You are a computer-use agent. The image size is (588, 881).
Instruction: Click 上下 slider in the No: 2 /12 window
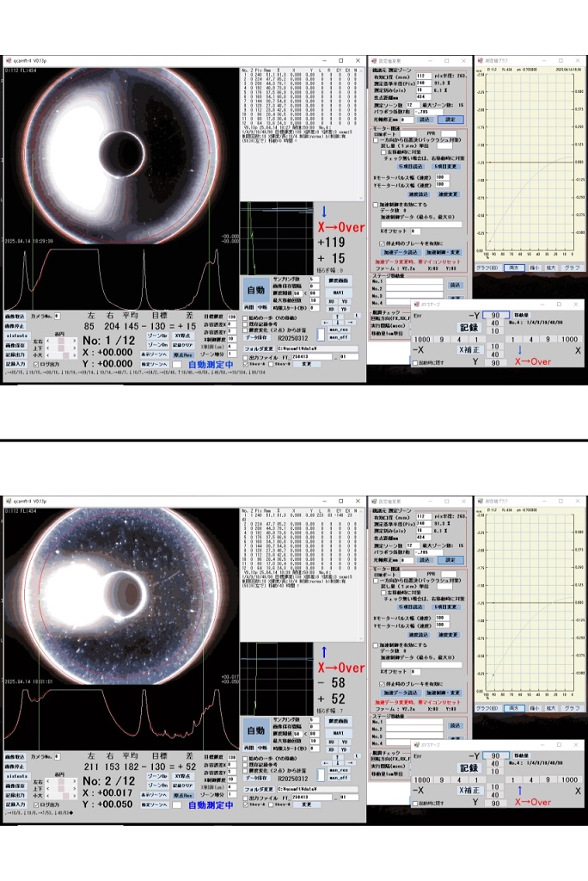[61, 788]
